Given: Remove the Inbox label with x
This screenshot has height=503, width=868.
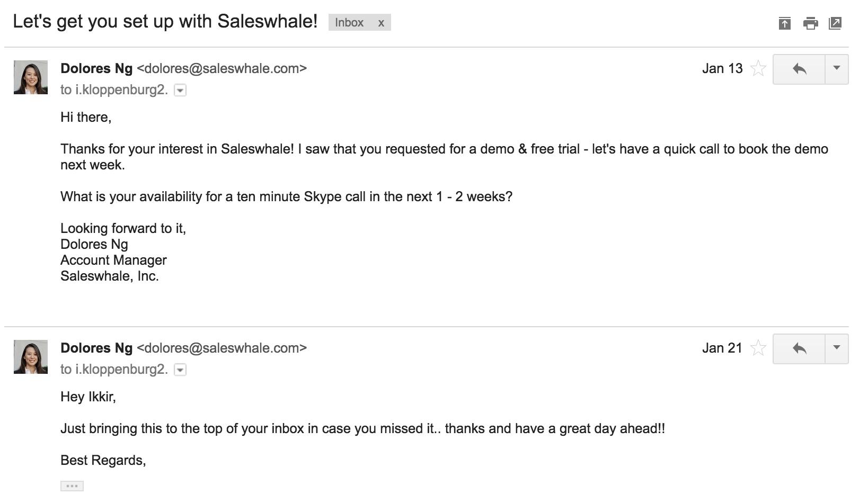Looking at the screenshot, I should [x=380, y=23].
